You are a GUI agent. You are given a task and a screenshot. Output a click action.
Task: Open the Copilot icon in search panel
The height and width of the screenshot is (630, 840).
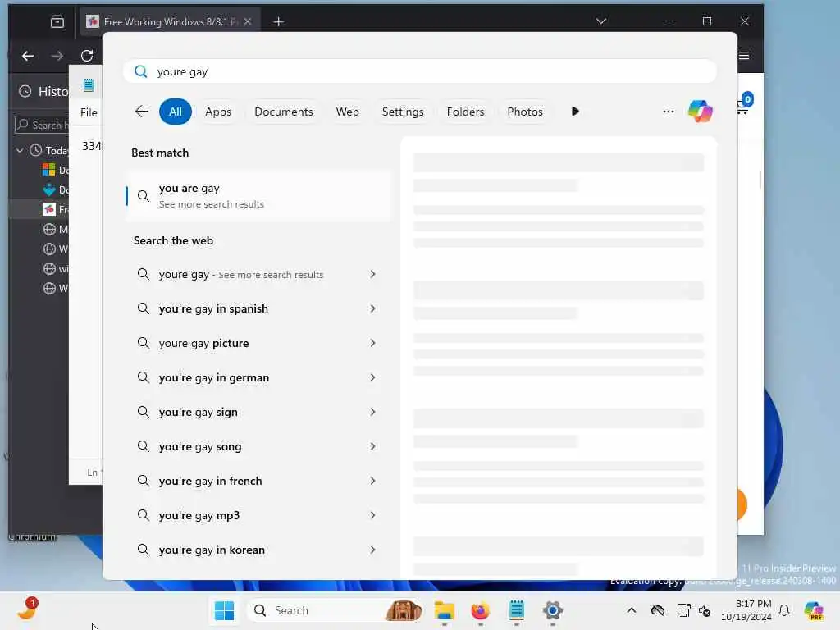tap(701, 112)
